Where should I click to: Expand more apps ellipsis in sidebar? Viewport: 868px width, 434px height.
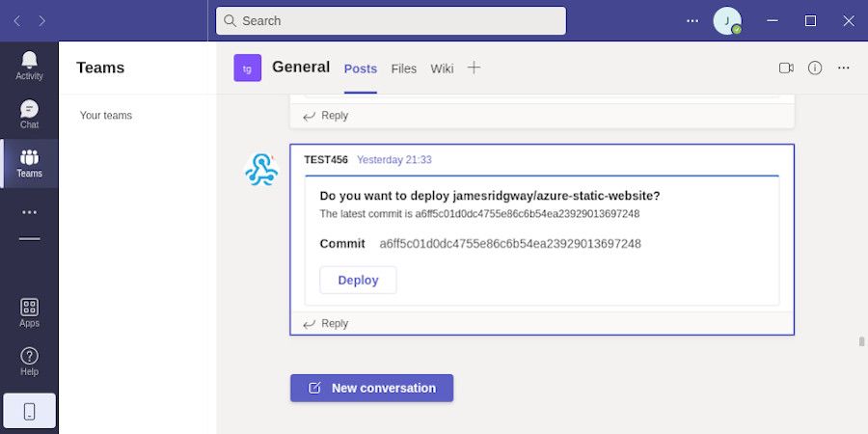pyautogui.click(x=29, y=212)
